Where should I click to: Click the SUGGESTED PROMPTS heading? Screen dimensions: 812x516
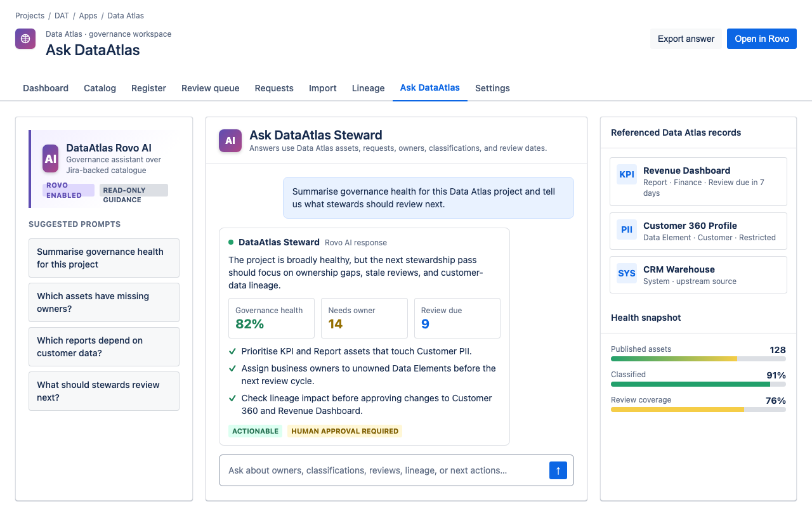[75, 224]
